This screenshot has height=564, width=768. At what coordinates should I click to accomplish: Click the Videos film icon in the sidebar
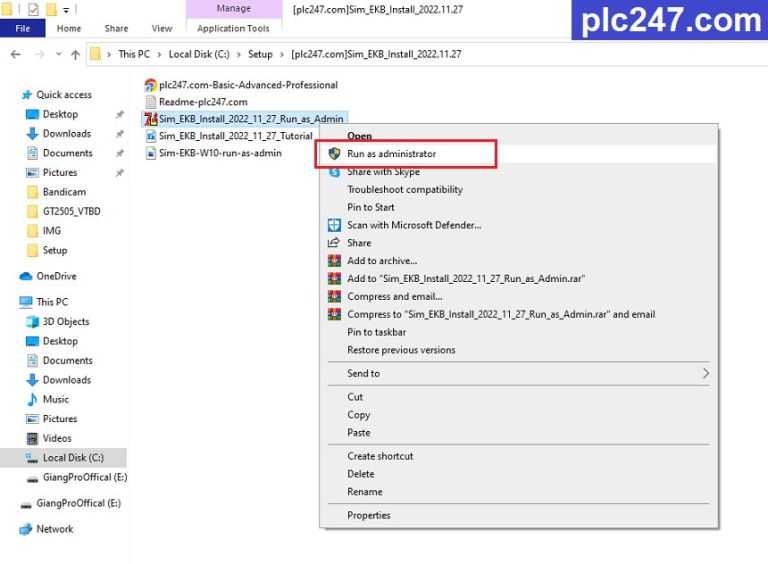[32, 438]
